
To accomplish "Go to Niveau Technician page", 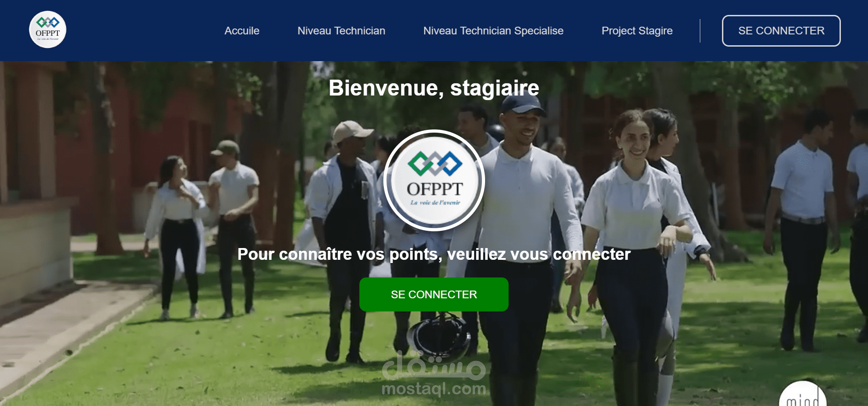I will (x=341, y=31).
